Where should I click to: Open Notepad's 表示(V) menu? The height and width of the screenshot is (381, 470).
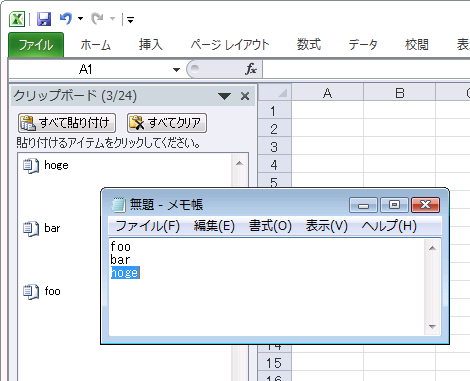tap(327, 226)
